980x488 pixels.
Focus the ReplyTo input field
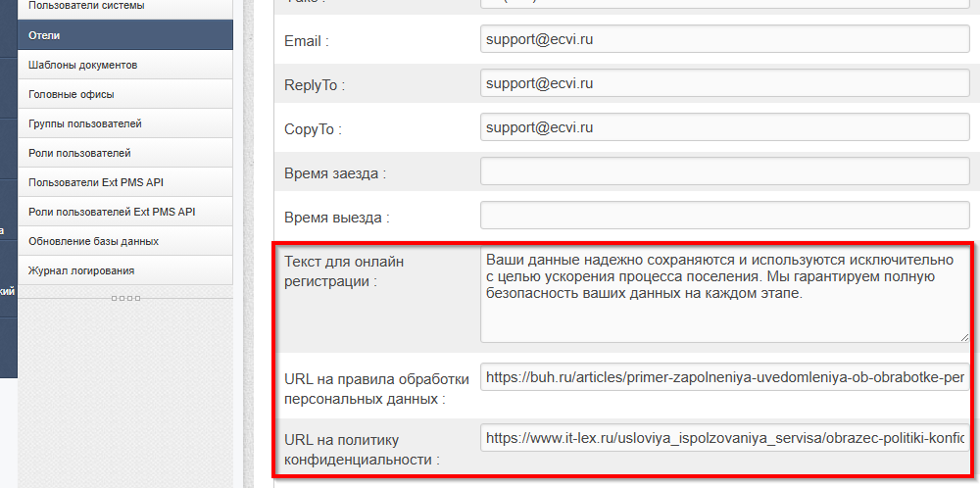(x=724, y=84)
